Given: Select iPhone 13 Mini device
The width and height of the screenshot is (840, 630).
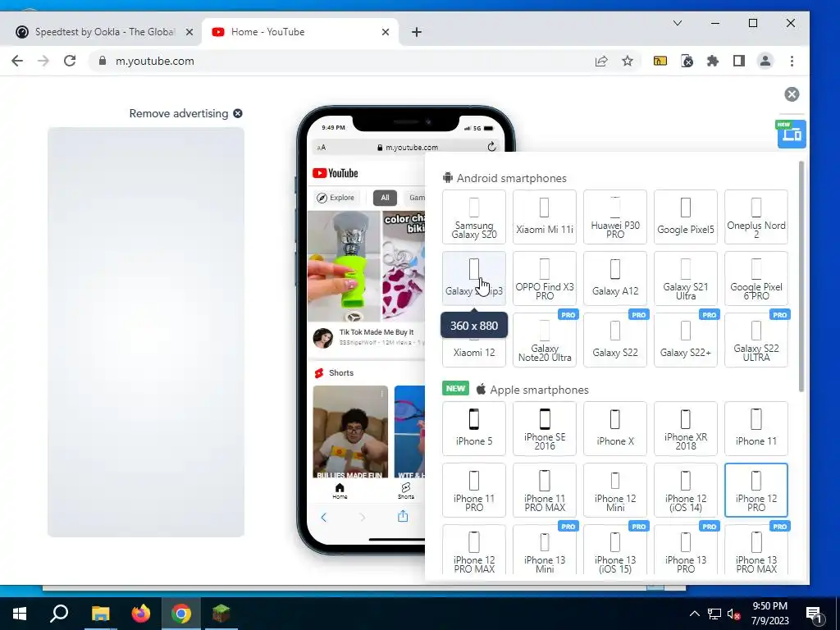Looking at the screenshot, I should coord(545,550).
